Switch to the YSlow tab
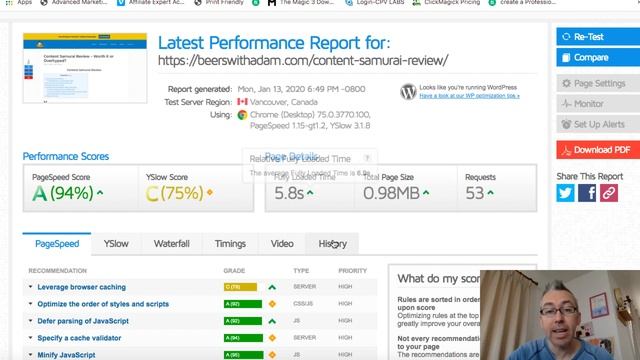 click(x=116, y=244)
